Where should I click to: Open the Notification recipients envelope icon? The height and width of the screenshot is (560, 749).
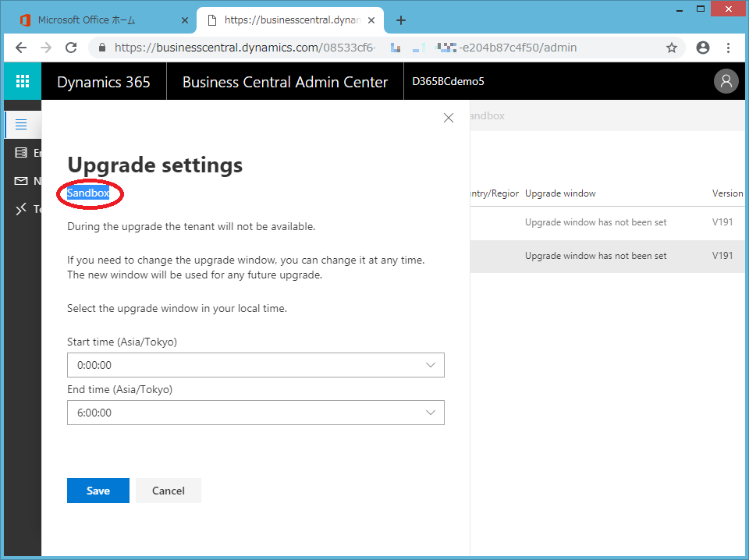point(21,181)
